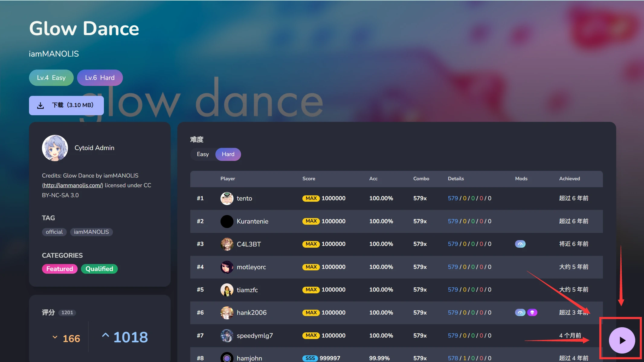Click the 999997 score in hamjohn's row

[x=330, y=358]
